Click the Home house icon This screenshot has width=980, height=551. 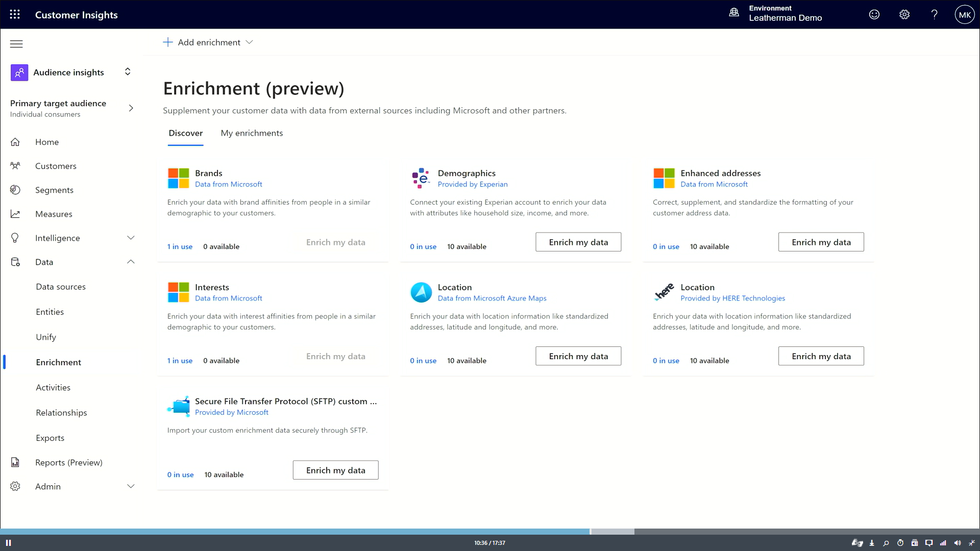click(x=15, y=142)
